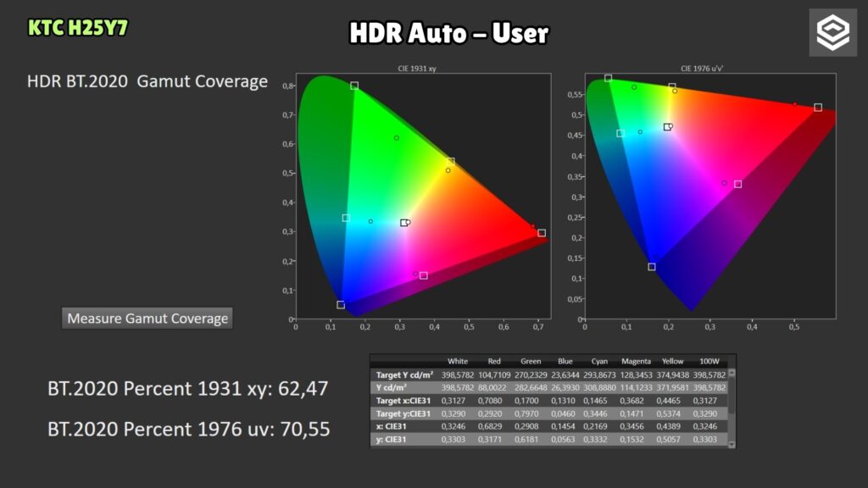868x488 pixels.
Task: Click the Blue target Y value 23,6344
Action: 565,374
